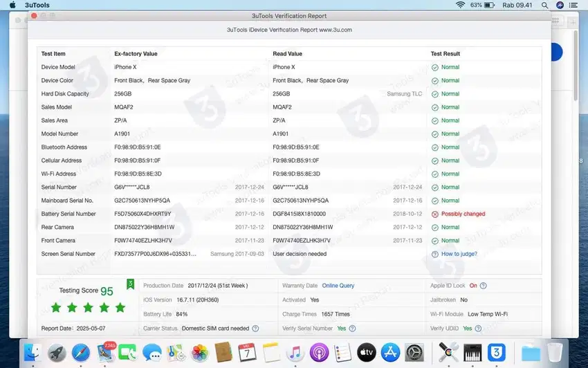
Task: Click the green bookmark badge beside score
Action: pyautogui.click(x=131, y=284)
